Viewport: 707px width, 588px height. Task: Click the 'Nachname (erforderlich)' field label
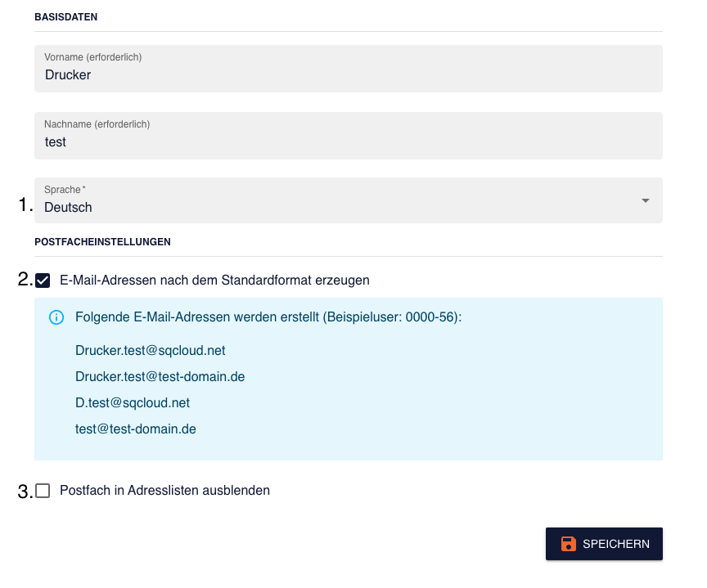point(97,124)
